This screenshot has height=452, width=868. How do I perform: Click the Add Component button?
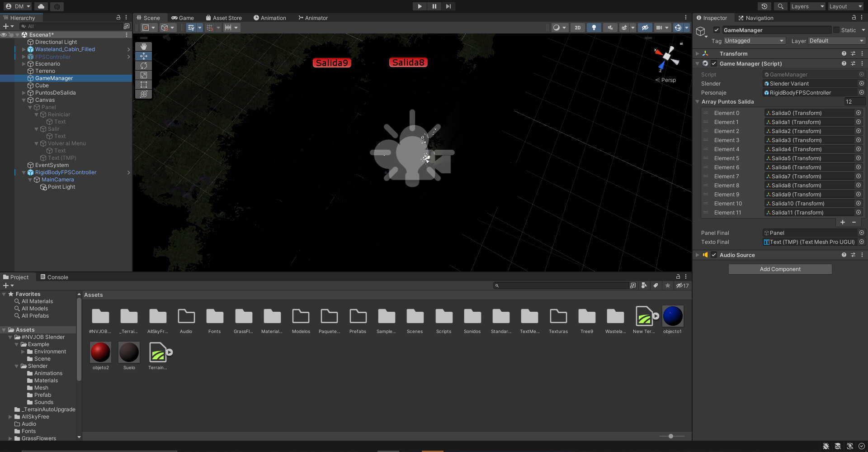pos(780,269)
